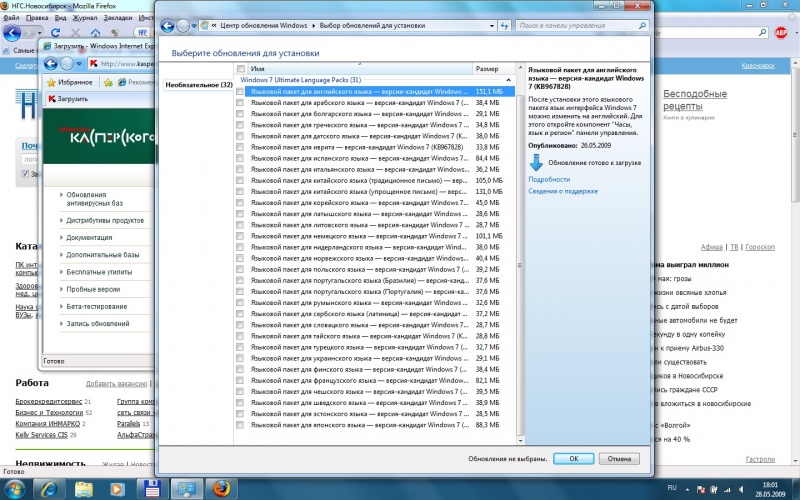This screenshot has height=500, width=800.
Task: Check the Japanese language pack (японского языка) checkbox
Action: click(x=240, y=425)
